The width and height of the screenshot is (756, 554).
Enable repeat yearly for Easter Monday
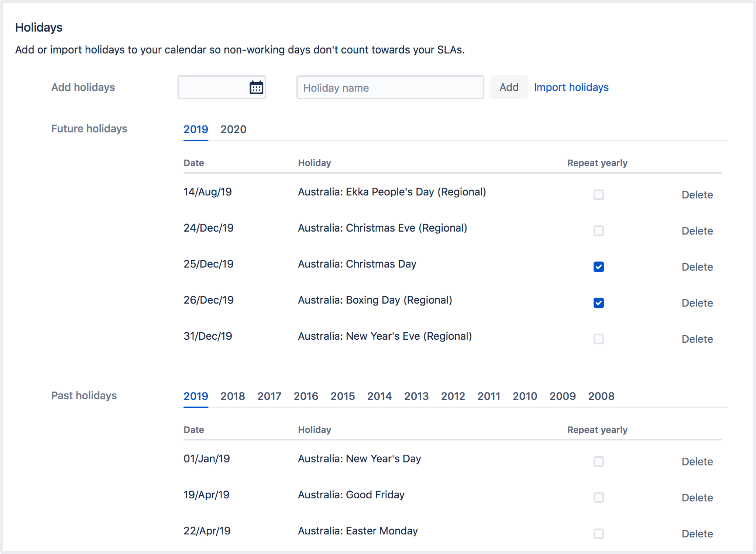point(599,534)
